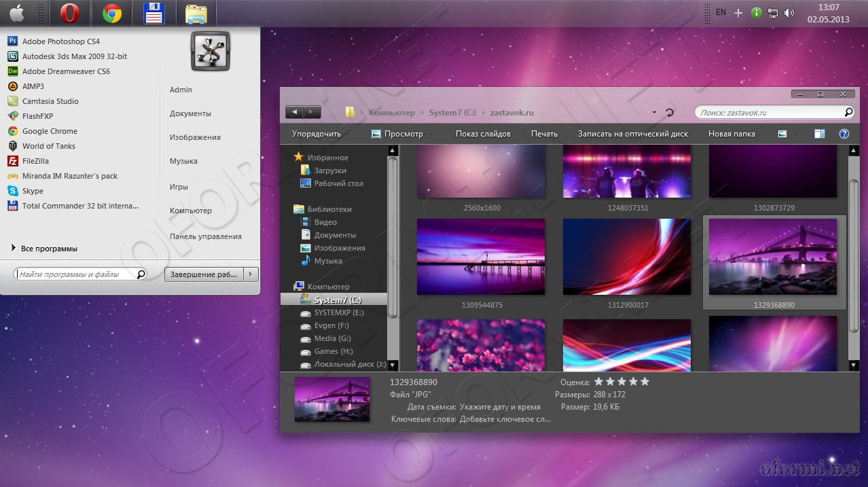Open Adobe Photoshop CS4 from Start menu
Image resolution: width=868 pixels, height=487 pixels.
click(60, 41)
